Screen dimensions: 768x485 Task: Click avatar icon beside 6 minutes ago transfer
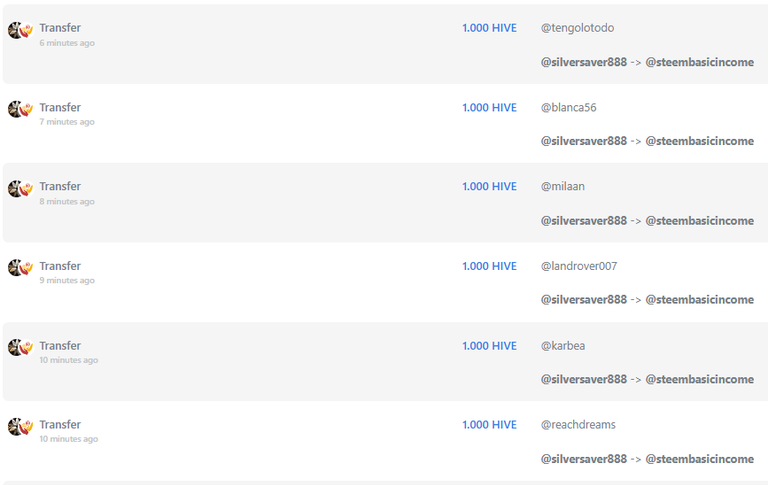click(x=20, y=30)
